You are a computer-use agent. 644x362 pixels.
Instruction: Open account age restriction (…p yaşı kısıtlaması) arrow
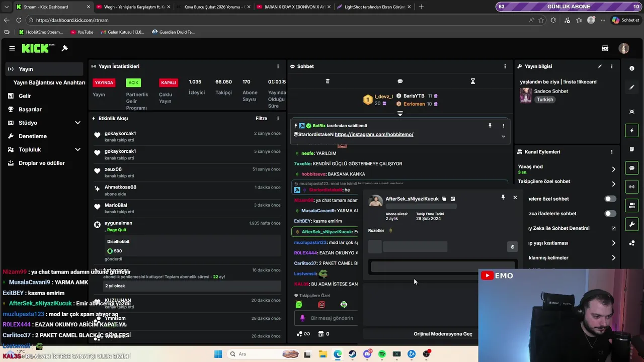click(613, 243)
